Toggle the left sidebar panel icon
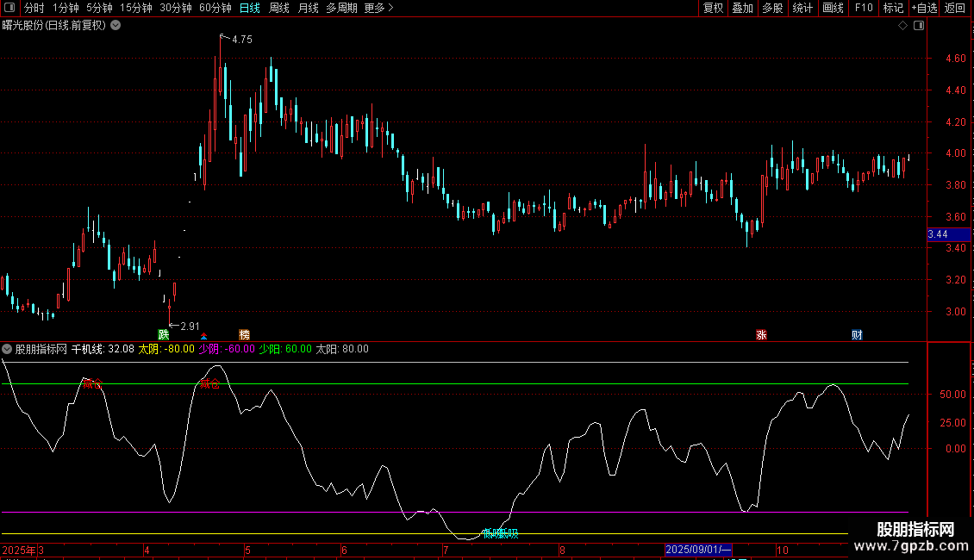 pyautogui.click(x=10, y=9)
